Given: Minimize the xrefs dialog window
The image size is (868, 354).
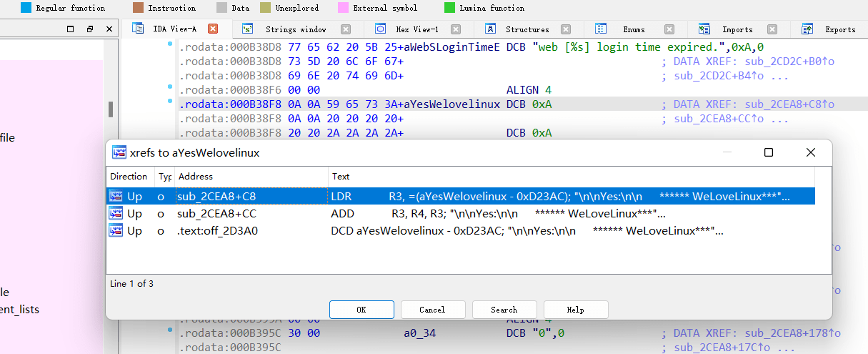Looking at the screenshot, I should tap(727, 152).
